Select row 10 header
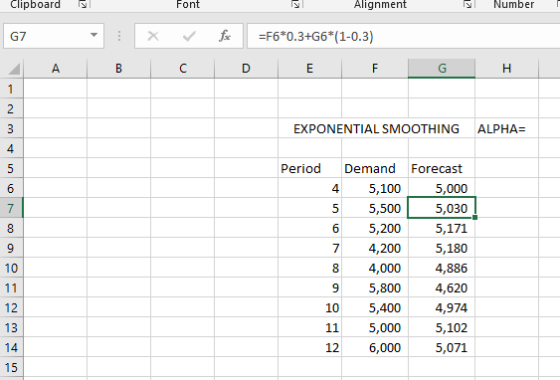Viewport: 560px width, 380px height. tap(11, 268)
